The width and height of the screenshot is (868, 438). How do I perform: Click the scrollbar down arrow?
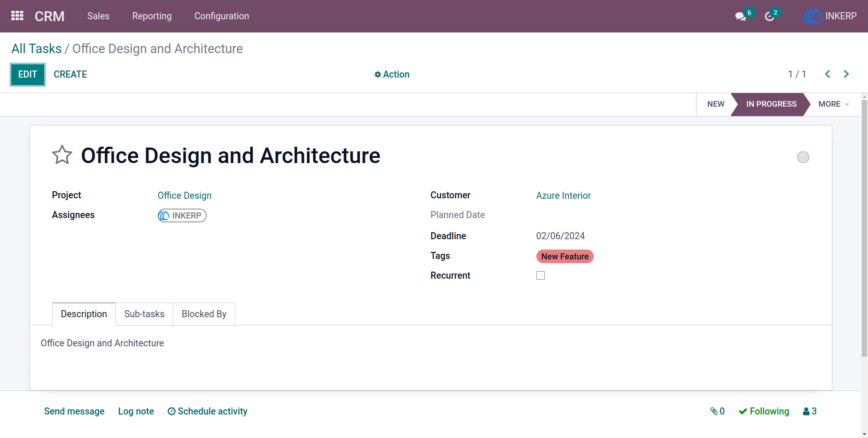pos(864,434)
